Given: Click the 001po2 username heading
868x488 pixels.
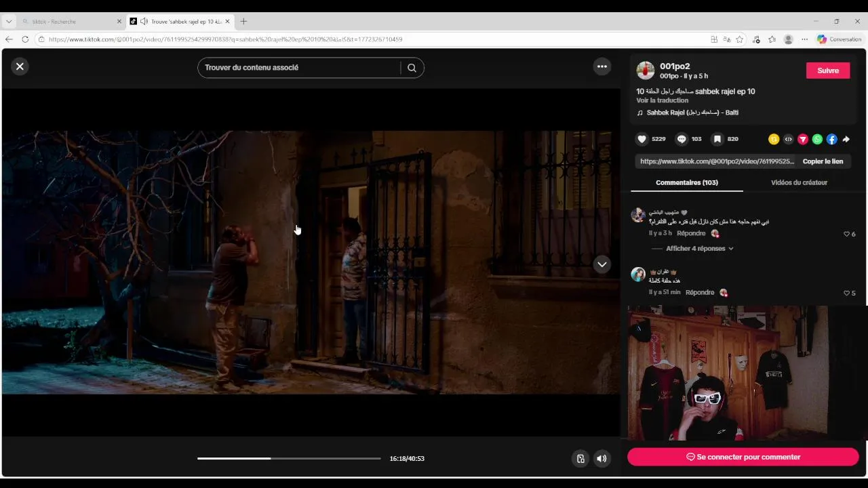Looking at the screenshot, I should tap(675, 66).
